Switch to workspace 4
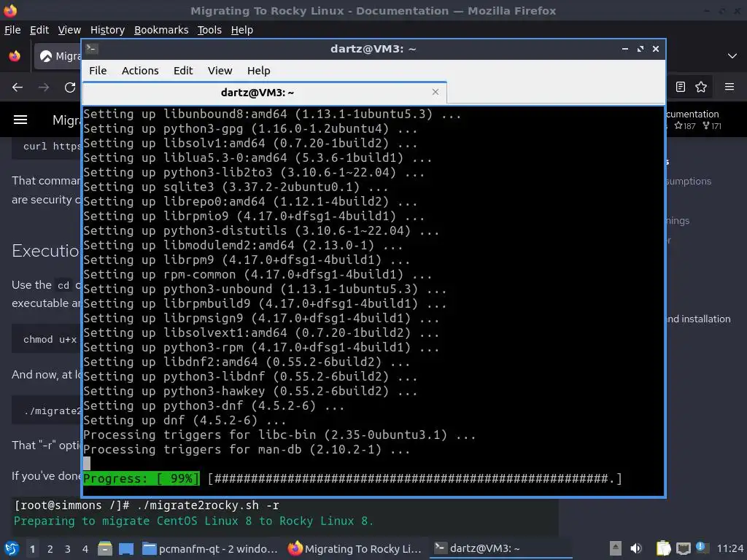The width and height of the screenshot is (747, 560). pos(85,549)
